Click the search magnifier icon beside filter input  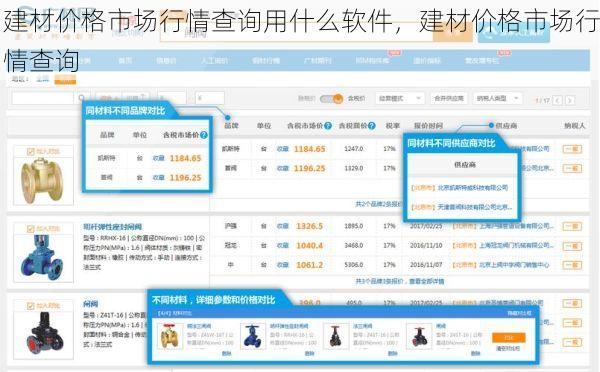pyautogui.click(x=82, y=98)
